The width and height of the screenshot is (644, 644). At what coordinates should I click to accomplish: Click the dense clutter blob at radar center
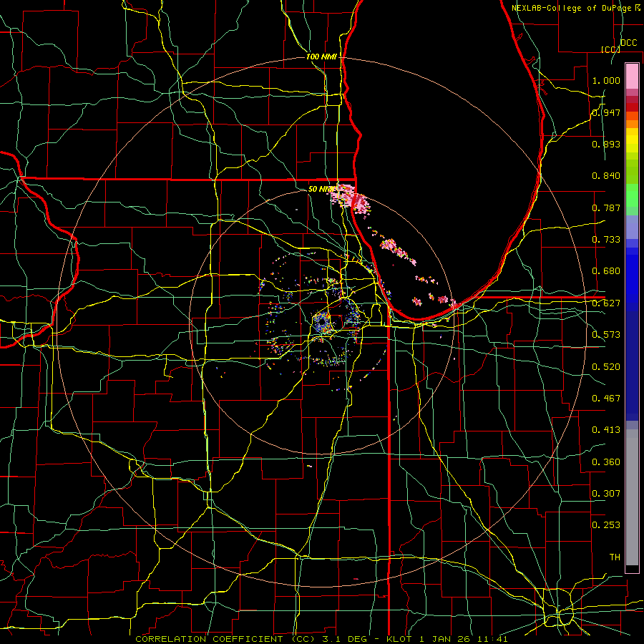click(x=322, y=321)
